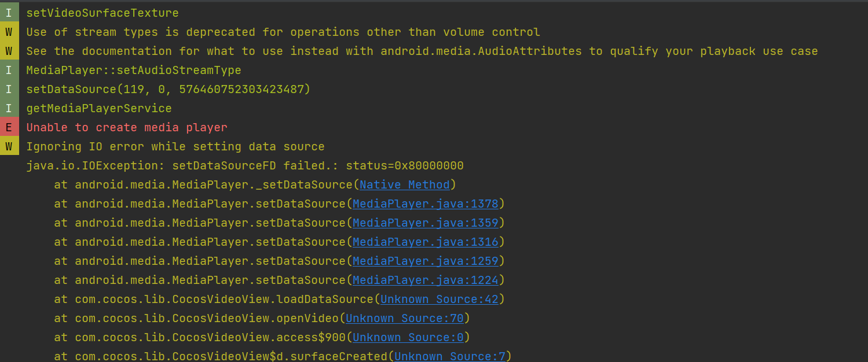Select the java.io.IOException setDataSourceFD failed line

[x=244, y=166]
